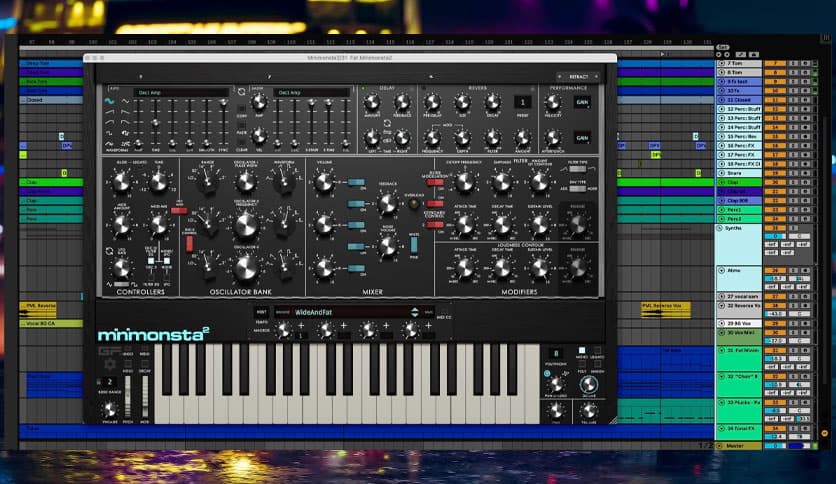The width and height of the screenshot is (836, 484).
Task: Click the sync icon between envelope and LFO
Action: [x=242, y=92]
